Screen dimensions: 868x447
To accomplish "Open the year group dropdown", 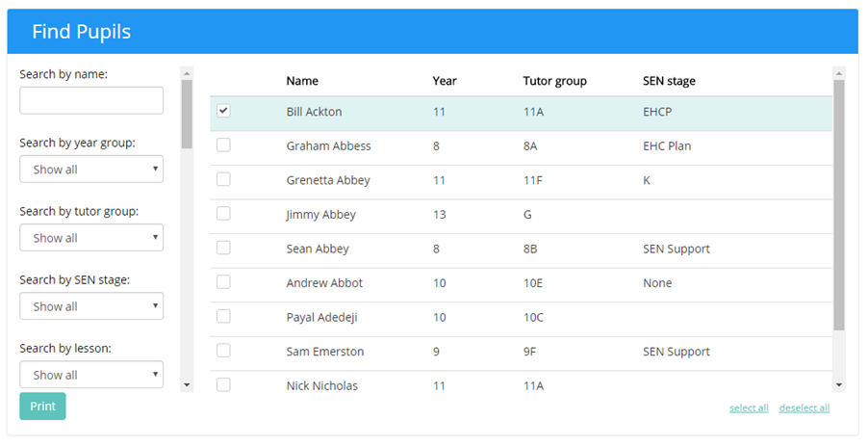I will [91, 170].
